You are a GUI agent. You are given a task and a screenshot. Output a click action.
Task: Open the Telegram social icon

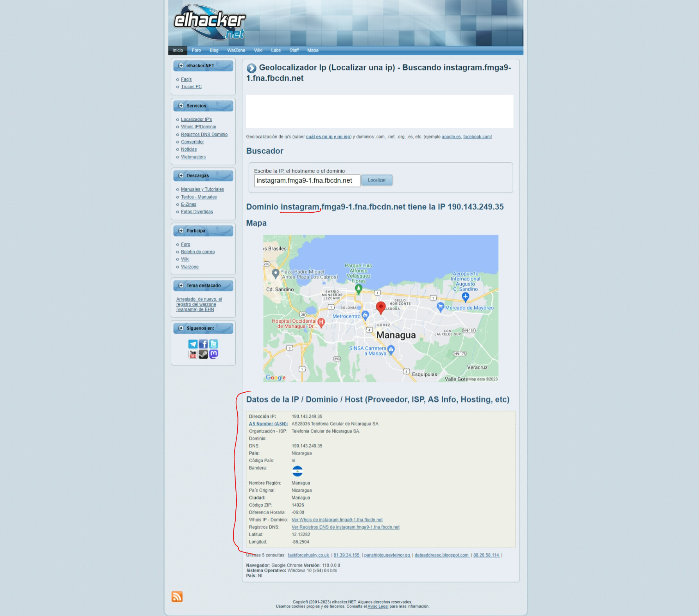(x=193, y=344)
